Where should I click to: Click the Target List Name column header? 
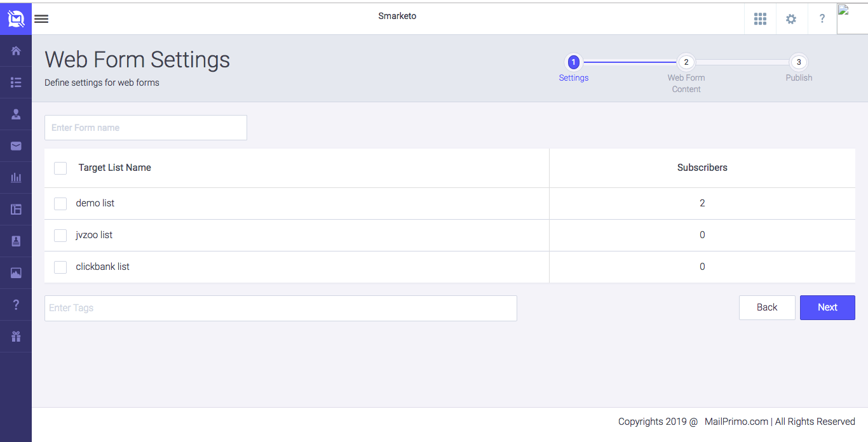(x=115, y=168)
